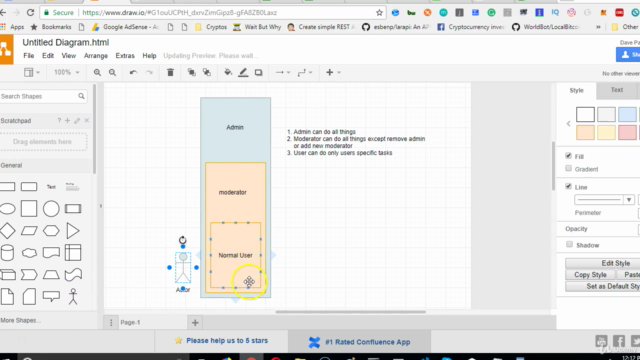Click the Zoom Out magnifier icon
This screenshot has width=640, height=360.
coord(112,73)
